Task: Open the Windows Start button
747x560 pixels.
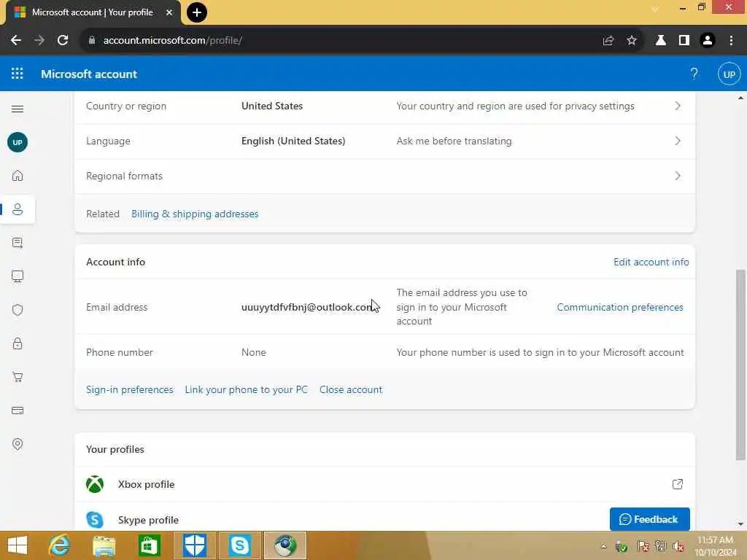Action: 18,545
